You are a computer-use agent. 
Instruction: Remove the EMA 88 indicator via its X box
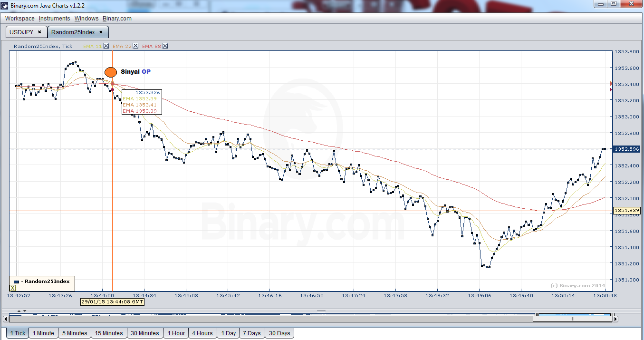(x=165, y=46)
